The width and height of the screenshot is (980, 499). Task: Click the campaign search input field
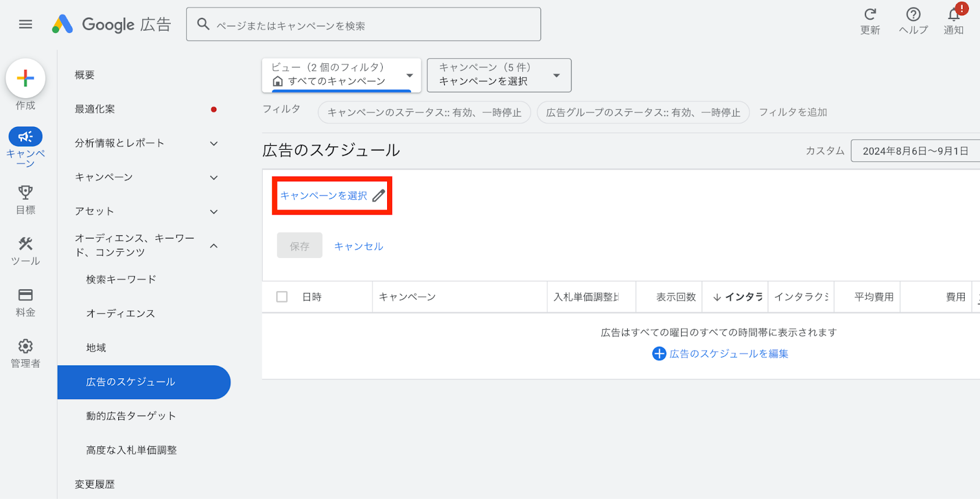tap(364, 25)
